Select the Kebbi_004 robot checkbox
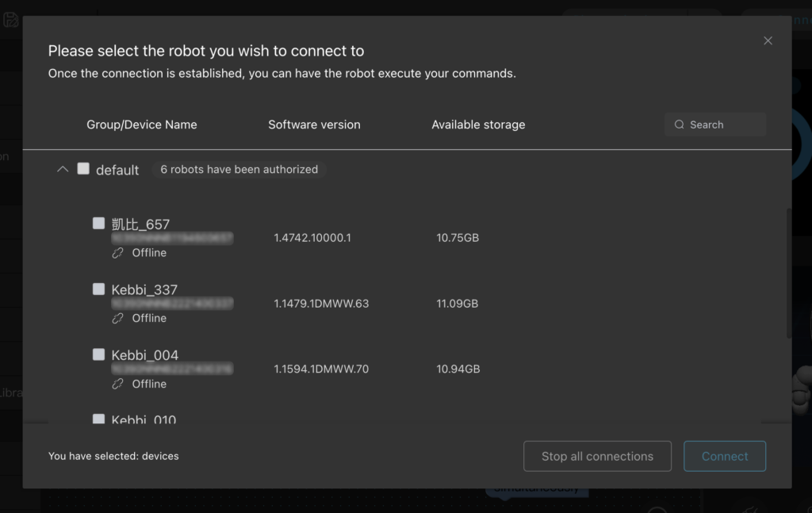 [x=98, y=354]
